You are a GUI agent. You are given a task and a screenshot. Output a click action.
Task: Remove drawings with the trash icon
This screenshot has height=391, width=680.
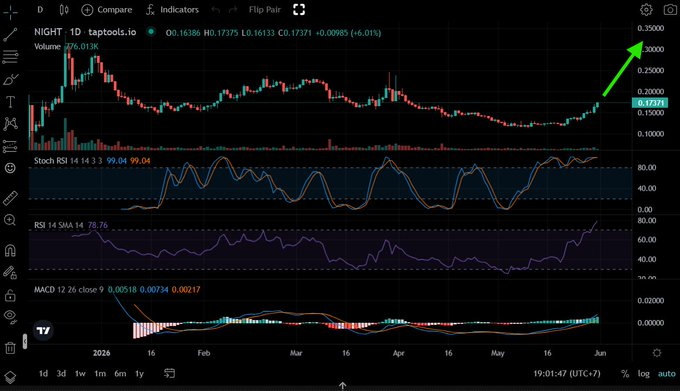pyautogui.click(x=10, y=347)
